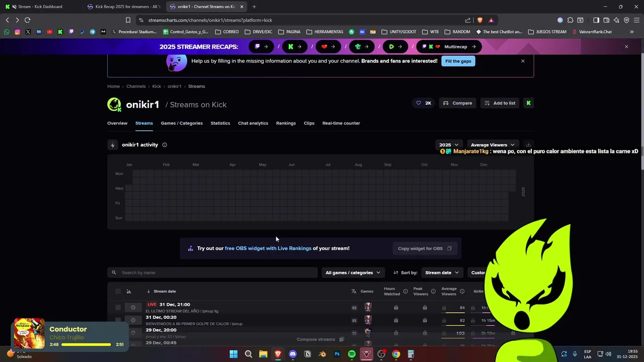This screenshot has width=644, height=362.
Task: Open the Stream date sort dropdown
Action: [x=442, y=273]
